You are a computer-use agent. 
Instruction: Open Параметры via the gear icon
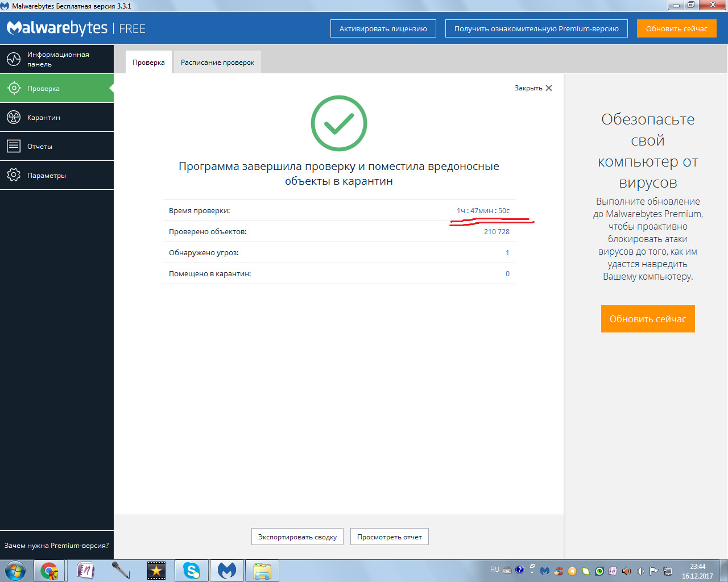click(x=14, y=175)
